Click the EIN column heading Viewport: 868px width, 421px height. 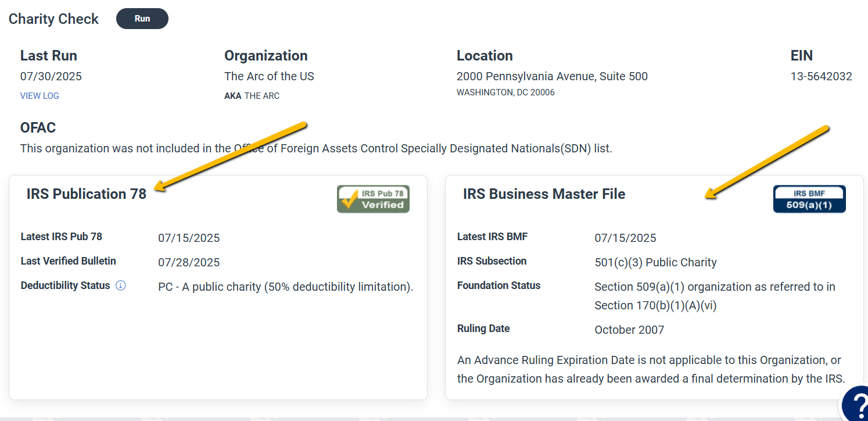(802, 56)
